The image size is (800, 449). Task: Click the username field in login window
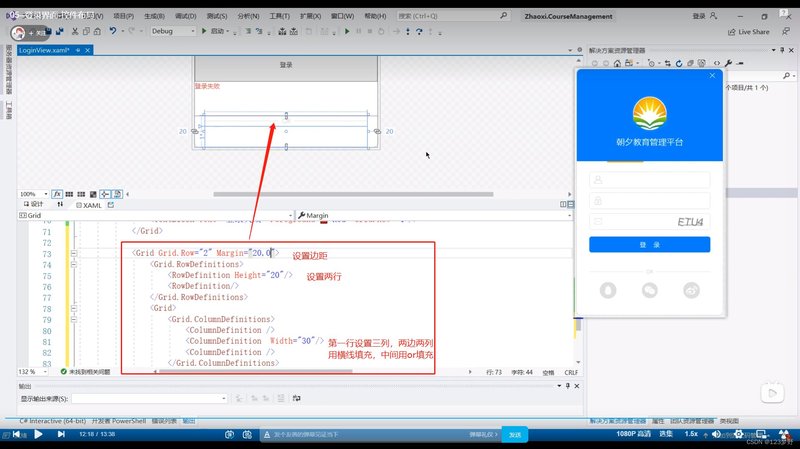[649, 180]
